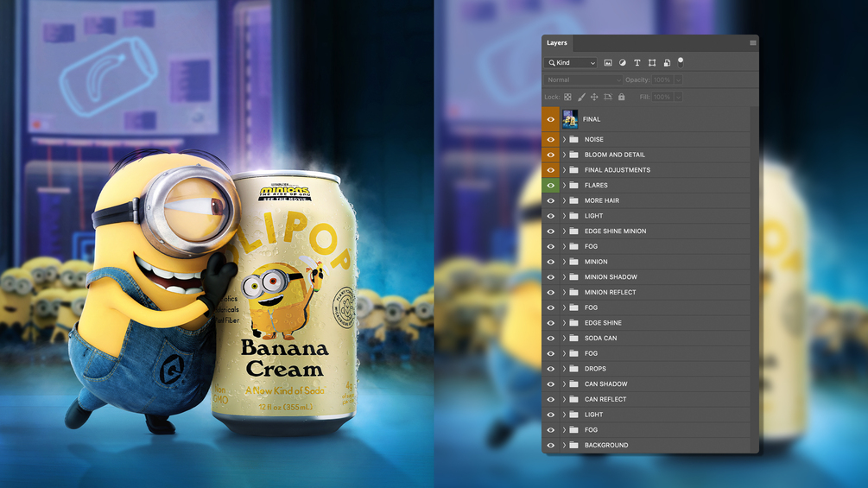Image resolution: width=868 pixels, height=488 pixels.
Task: Open the Fill slider dropdown arrow
Action: point(678,97)
